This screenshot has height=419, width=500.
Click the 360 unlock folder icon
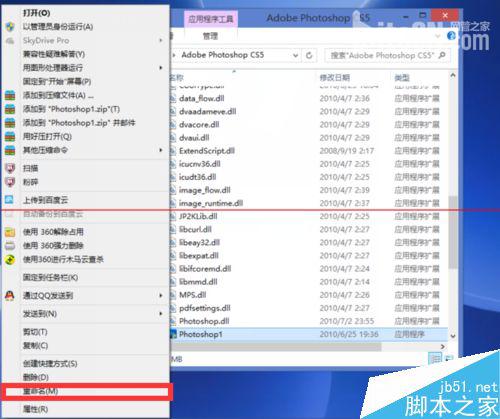coord(10,232)
